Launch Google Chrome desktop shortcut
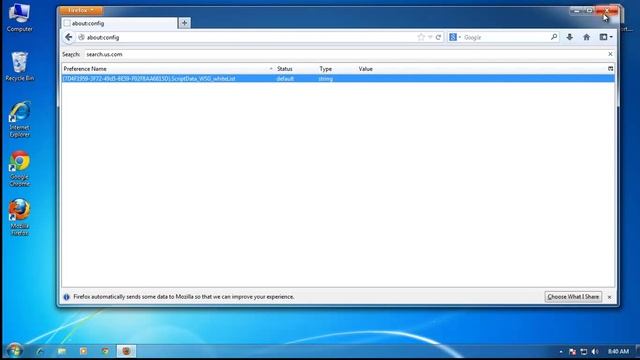The image size is (640, 360). pyautogui.click(x=20, y=169)
